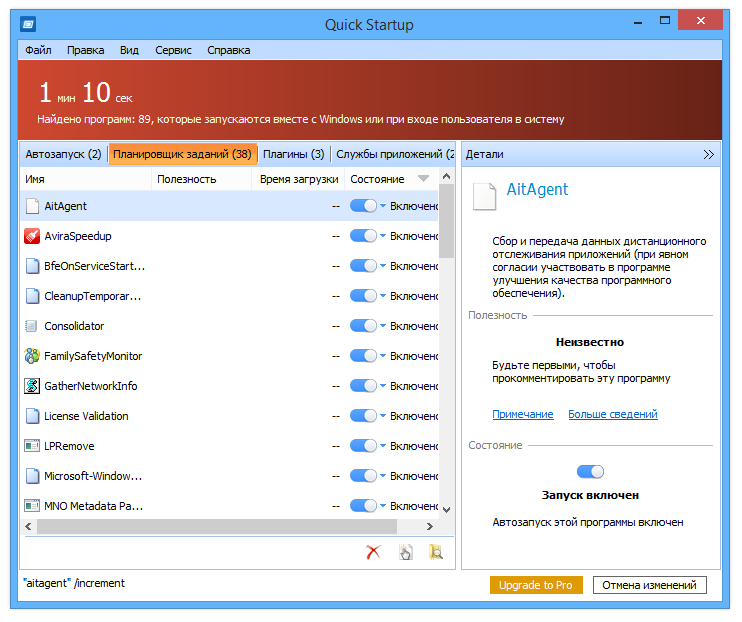Open the Справка menu
742x622 pixels.
[x=229, y=50]
